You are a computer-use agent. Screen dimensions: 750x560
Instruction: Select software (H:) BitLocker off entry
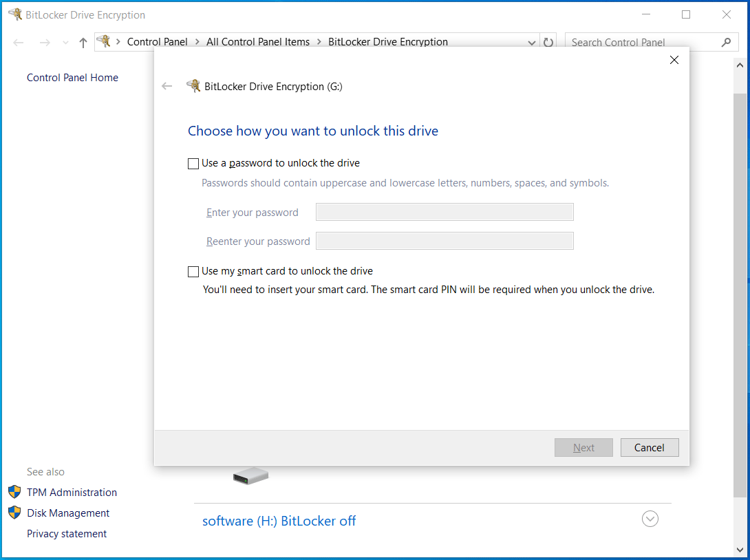pyautogui.click(x=279, y=521)
